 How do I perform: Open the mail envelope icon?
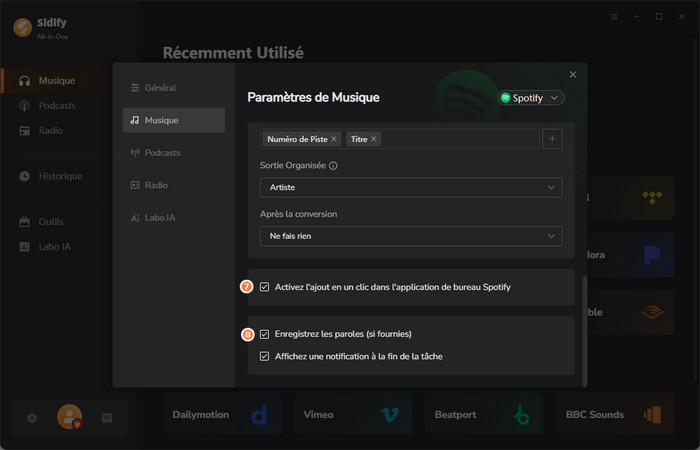[107, 418]
